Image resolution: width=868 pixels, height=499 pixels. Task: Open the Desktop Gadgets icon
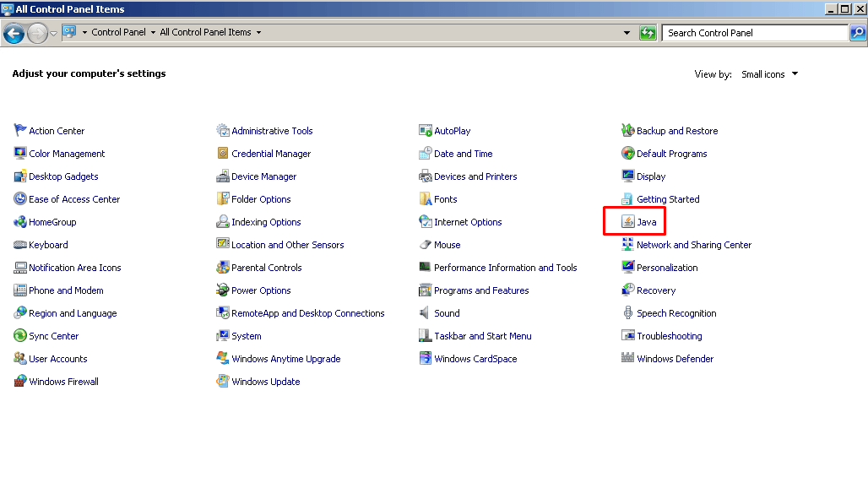click(20, 176)
